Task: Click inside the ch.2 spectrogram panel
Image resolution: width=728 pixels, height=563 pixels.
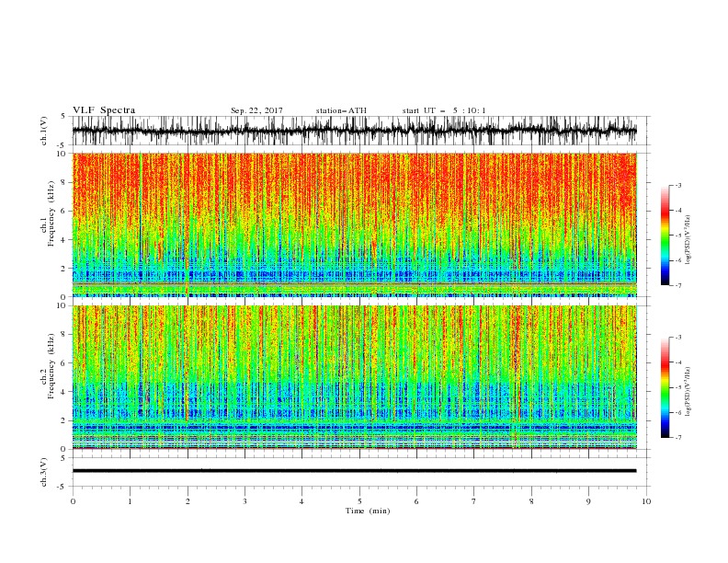Action: coord(354,377)
